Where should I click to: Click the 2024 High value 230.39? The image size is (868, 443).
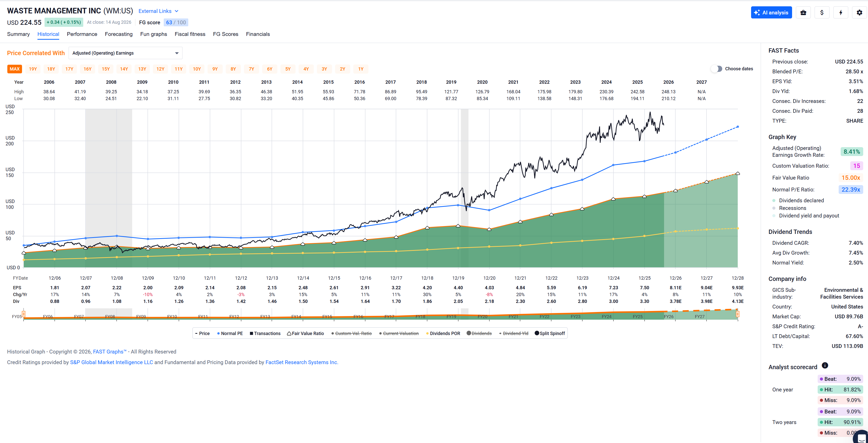[x=607, y=92]
